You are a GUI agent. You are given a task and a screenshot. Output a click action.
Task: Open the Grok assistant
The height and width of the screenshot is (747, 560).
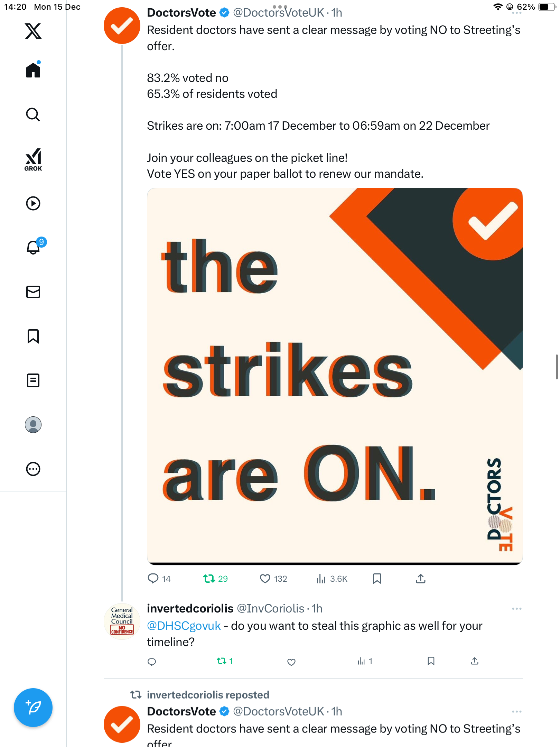click(x=33, y=159)
